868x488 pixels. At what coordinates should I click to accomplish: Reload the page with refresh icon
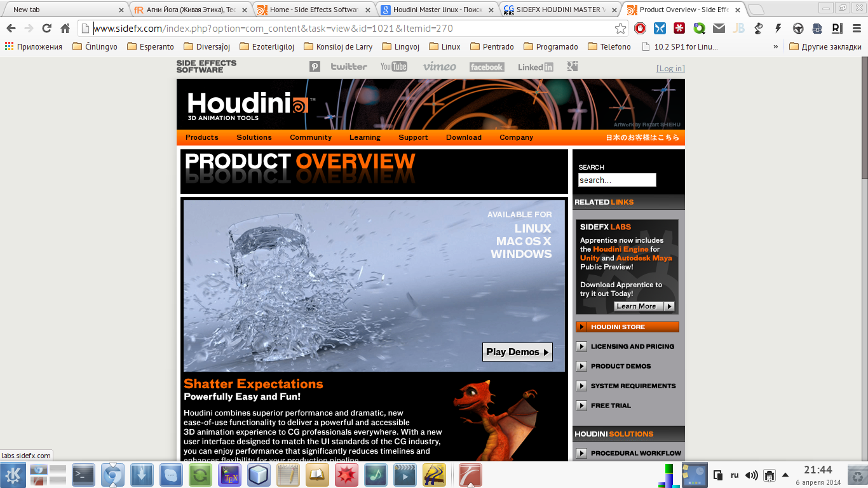[x=46, y=29]
